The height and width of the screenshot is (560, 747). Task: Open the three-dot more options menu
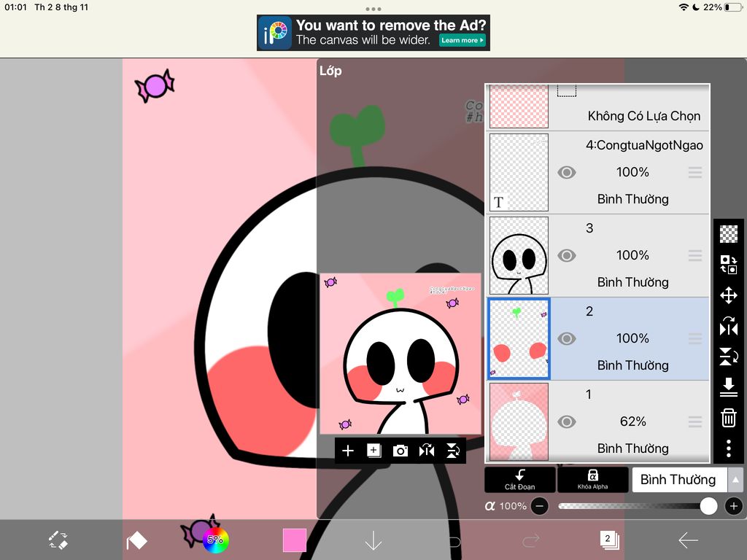729,448
